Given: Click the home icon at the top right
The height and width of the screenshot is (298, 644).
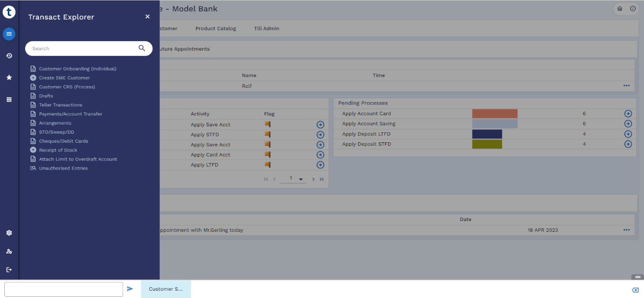Looking at the screenshot, I should pos(620,9).
